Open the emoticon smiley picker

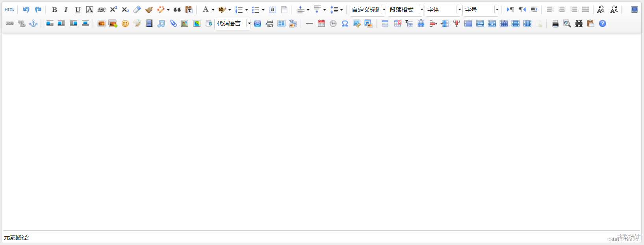[125, 24]
